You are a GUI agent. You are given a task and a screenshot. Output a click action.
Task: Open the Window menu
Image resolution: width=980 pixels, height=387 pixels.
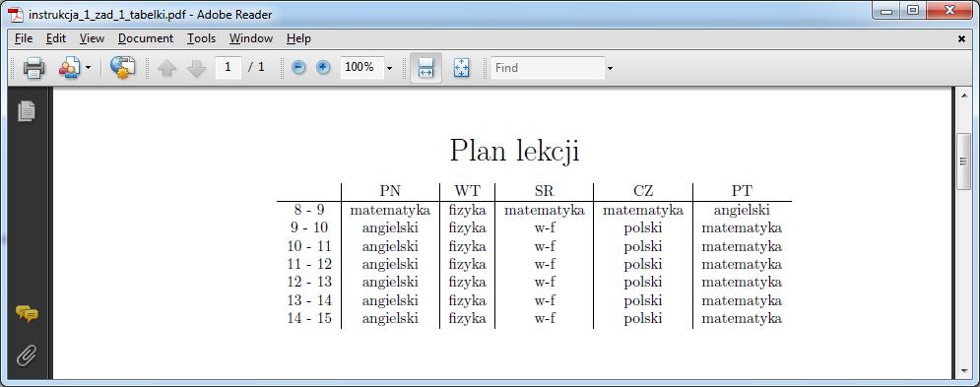click(251, 38)
